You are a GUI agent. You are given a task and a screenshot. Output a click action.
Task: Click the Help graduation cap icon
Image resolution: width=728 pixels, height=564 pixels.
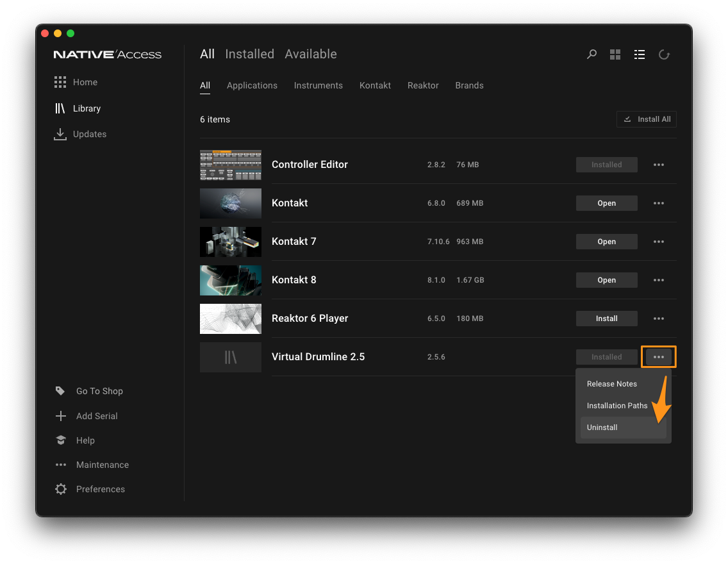pyautogui.click(x=60, y=440)
